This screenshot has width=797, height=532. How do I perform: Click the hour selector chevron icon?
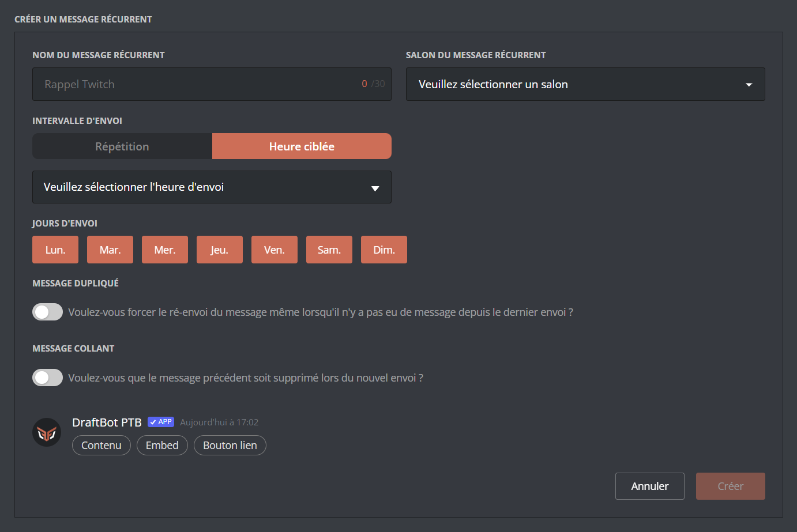pyautogui.click(x=375, y=187)
